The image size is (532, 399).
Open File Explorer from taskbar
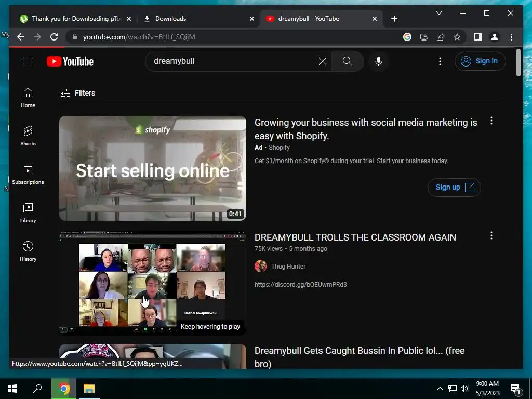coord(89,389)
